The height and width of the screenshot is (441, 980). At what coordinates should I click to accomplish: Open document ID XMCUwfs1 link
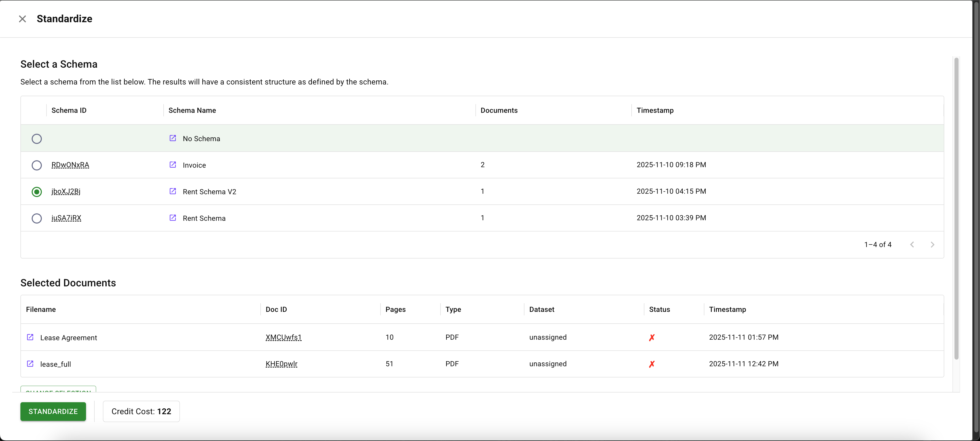pos(283,337)
